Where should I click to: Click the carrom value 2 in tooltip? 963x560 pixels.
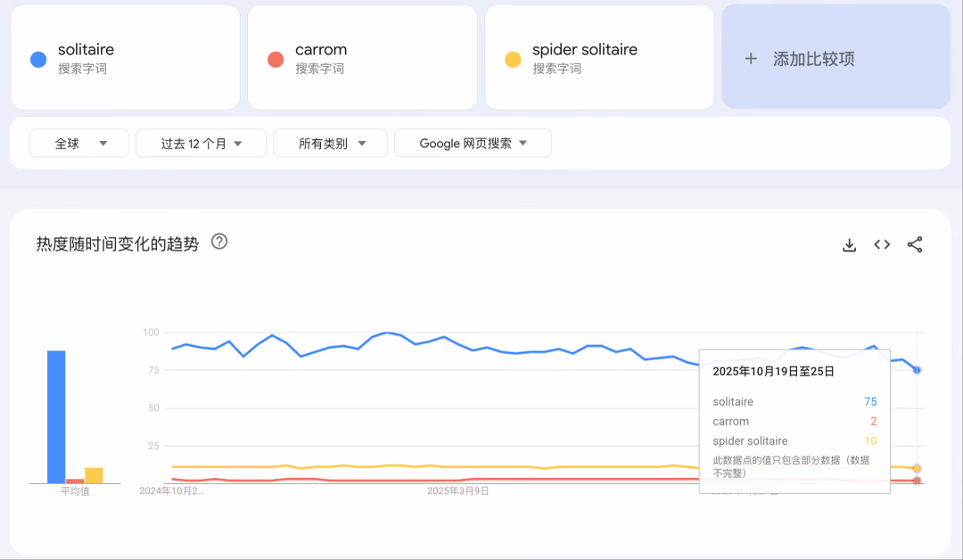(x=873, y=421)
